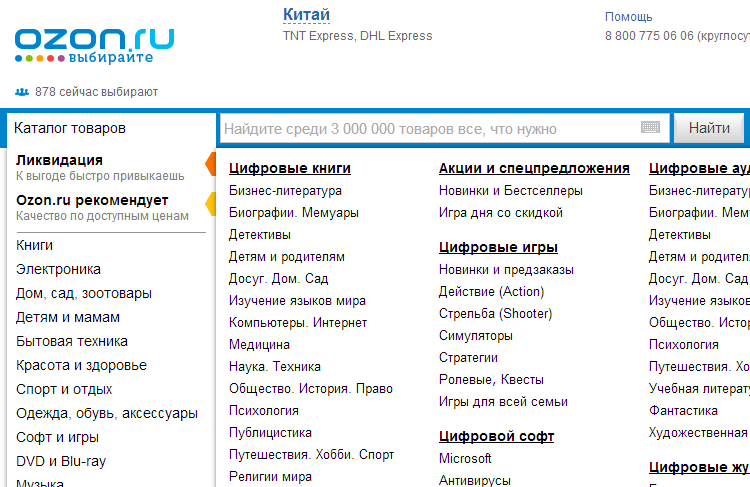Click the yellow arrow marker beside Ozon.ru рекомендует
Screen dimensions: 750x487
click(210, 204)
